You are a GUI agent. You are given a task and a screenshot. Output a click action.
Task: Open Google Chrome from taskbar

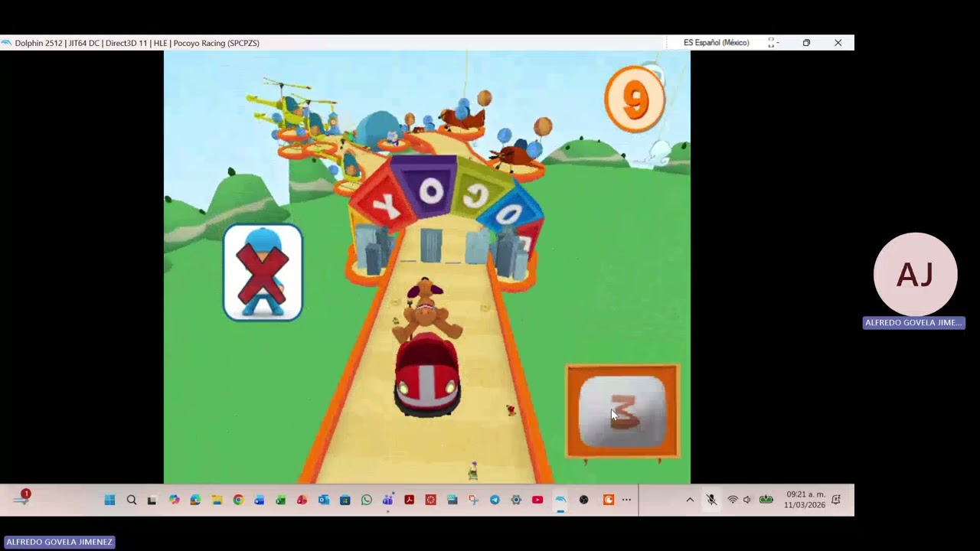point(238,500)
